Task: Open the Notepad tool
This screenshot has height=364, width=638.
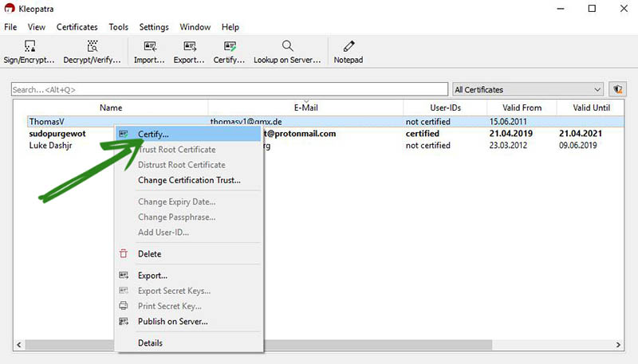Action: pos(349,52)
